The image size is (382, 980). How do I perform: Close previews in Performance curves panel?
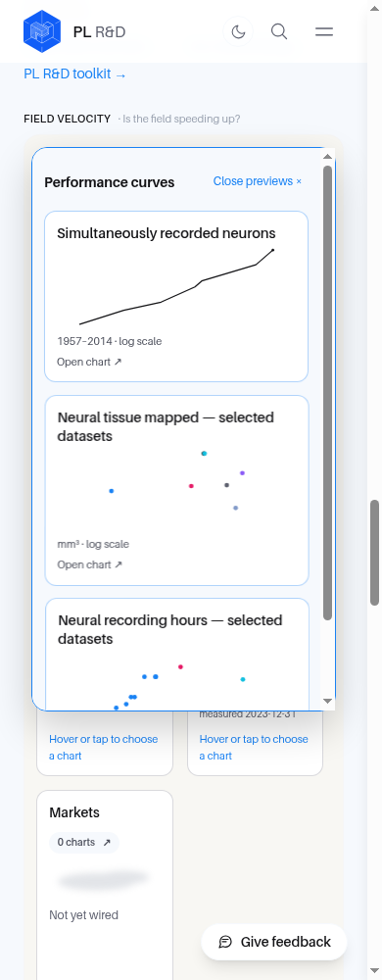258,181
